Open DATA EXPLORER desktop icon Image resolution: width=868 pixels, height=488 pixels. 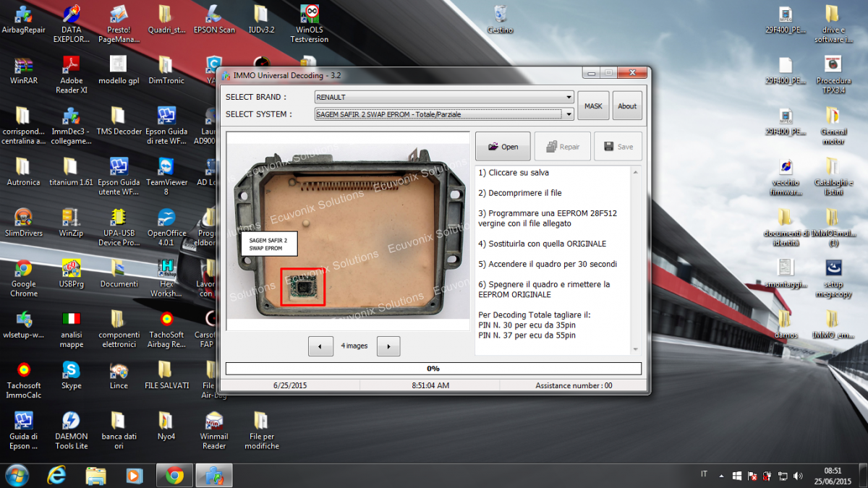[x=71, y=24]
